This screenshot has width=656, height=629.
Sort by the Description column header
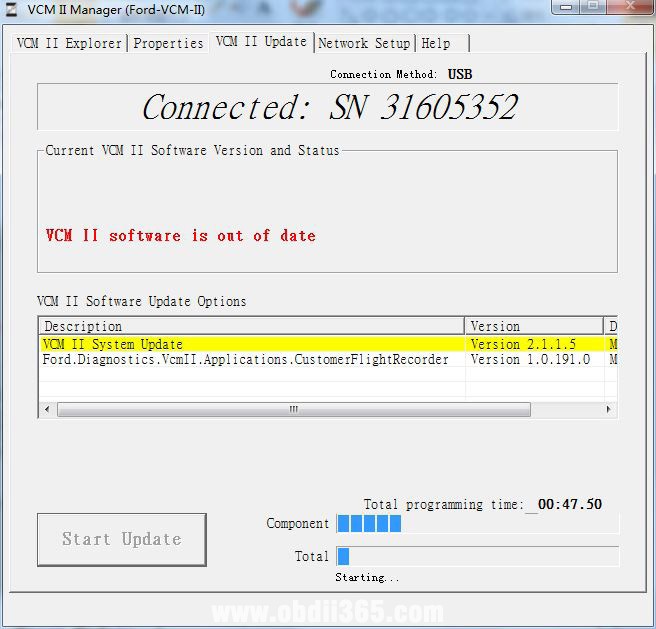click(251, 326)
